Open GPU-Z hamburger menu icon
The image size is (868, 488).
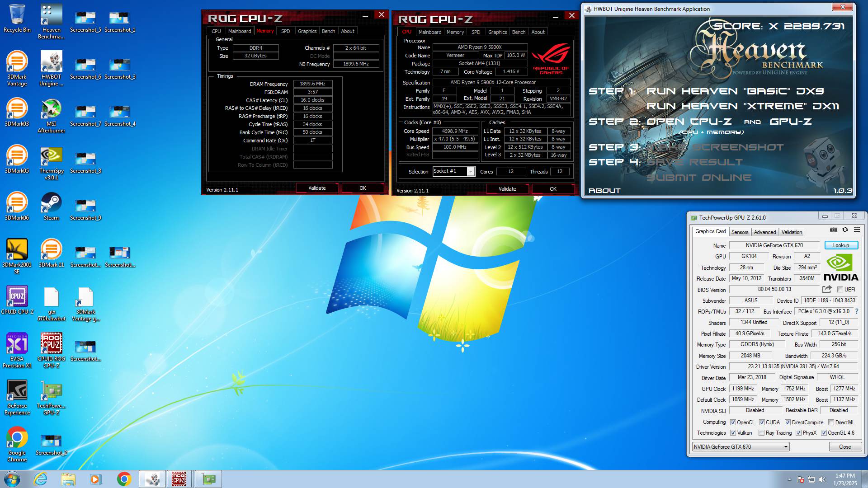click(x=857, y=230)
